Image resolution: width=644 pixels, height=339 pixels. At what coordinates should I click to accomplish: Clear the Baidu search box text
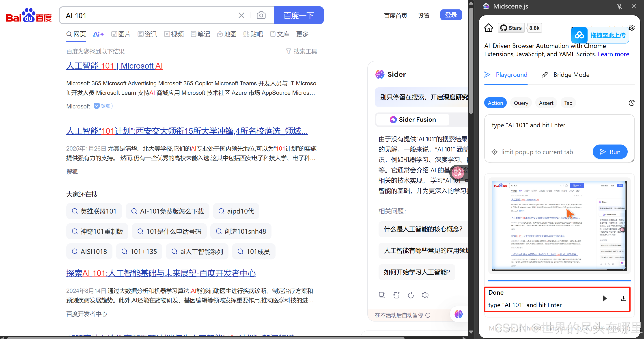point(241,15)
